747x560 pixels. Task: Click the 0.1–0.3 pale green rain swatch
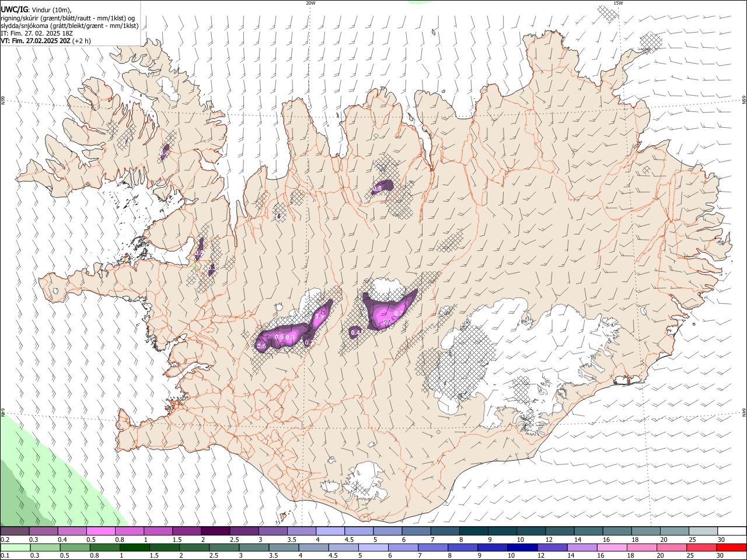point(16,547)
